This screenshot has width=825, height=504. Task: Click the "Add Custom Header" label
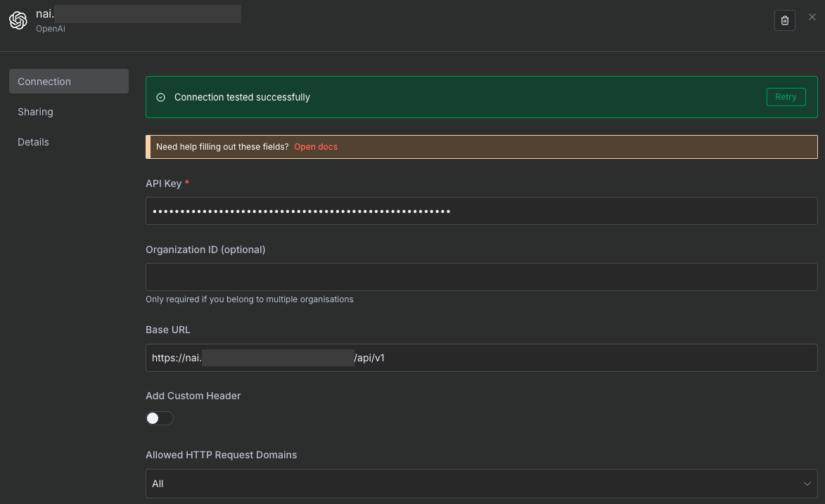coord(193,396)
